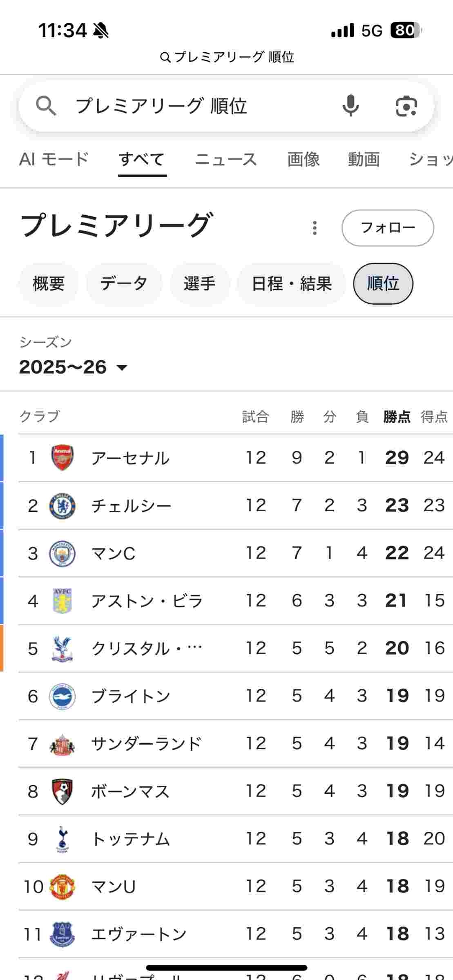The height and width of the screenshot is (980, 453).
Task: Tap the Manchester United club crest
Action: (62, 886)
